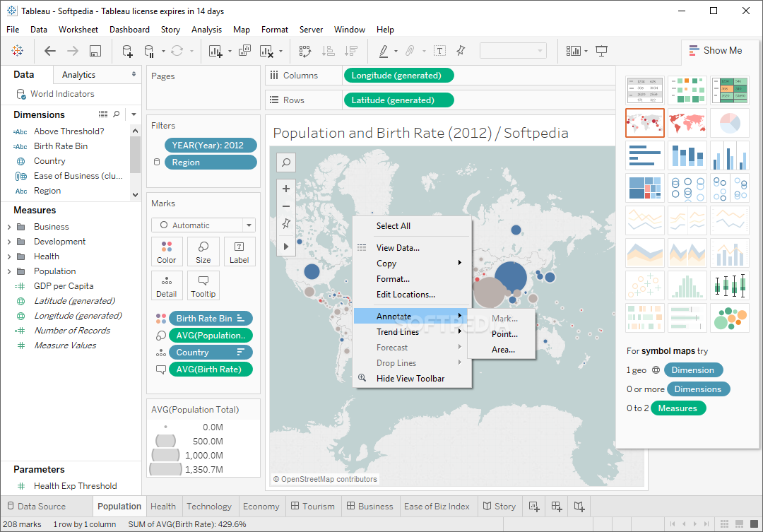The image size is (763, 532).
Task: Select the Country dimension field
Action: [49, 161]
